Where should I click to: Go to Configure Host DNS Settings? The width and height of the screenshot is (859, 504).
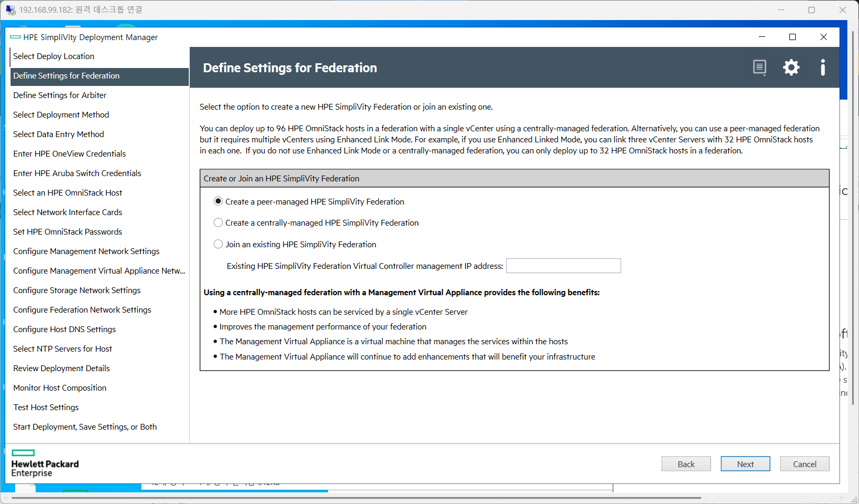point(99,329)
